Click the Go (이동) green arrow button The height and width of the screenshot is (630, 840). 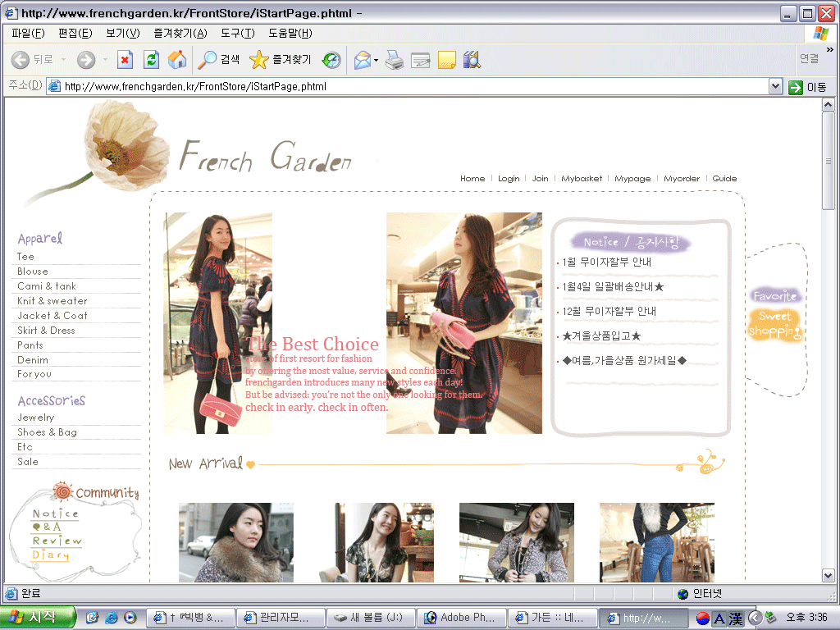click(807, 87)
